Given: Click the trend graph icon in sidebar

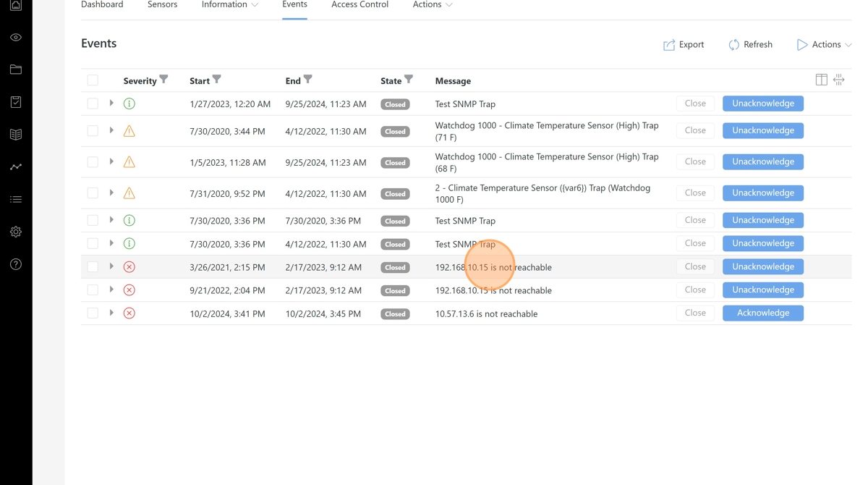Looking at the screenshot, I should [x=16, y=167].
